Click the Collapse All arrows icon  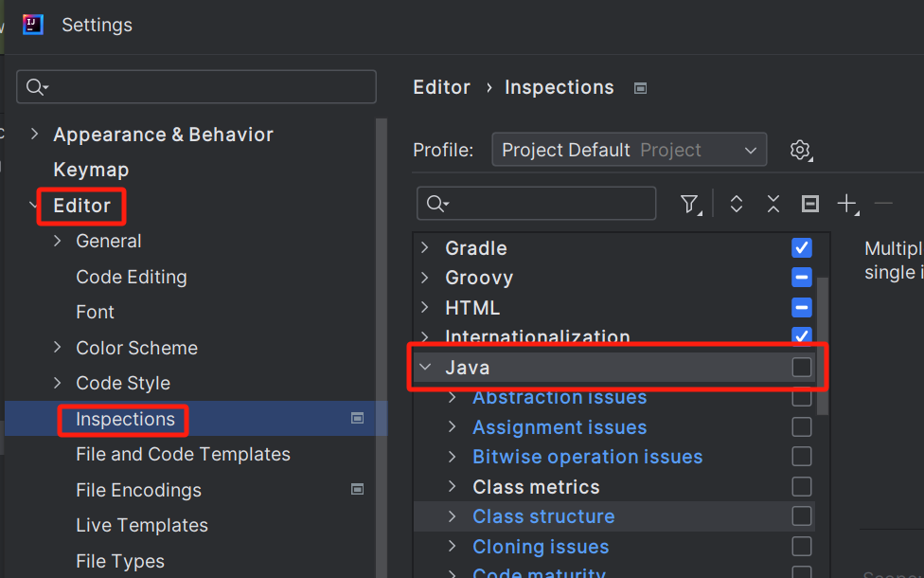pos(773,204)
